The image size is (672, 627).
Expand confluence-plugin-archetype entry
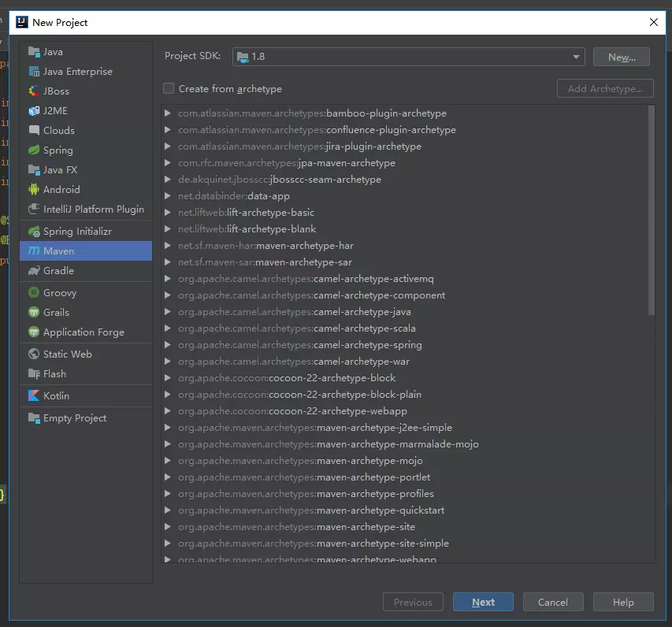(168, 130)
